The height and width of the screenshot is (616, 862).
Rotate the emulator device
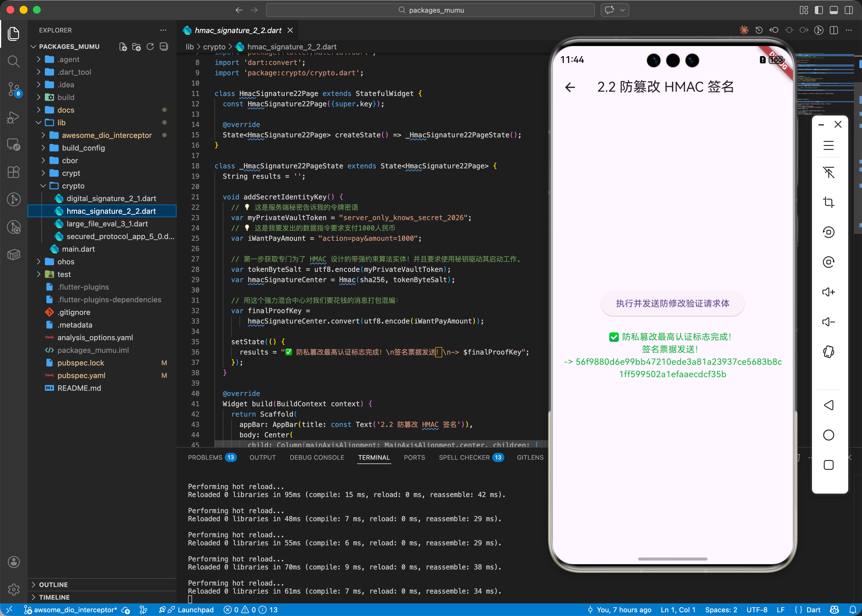coord(828,352)
